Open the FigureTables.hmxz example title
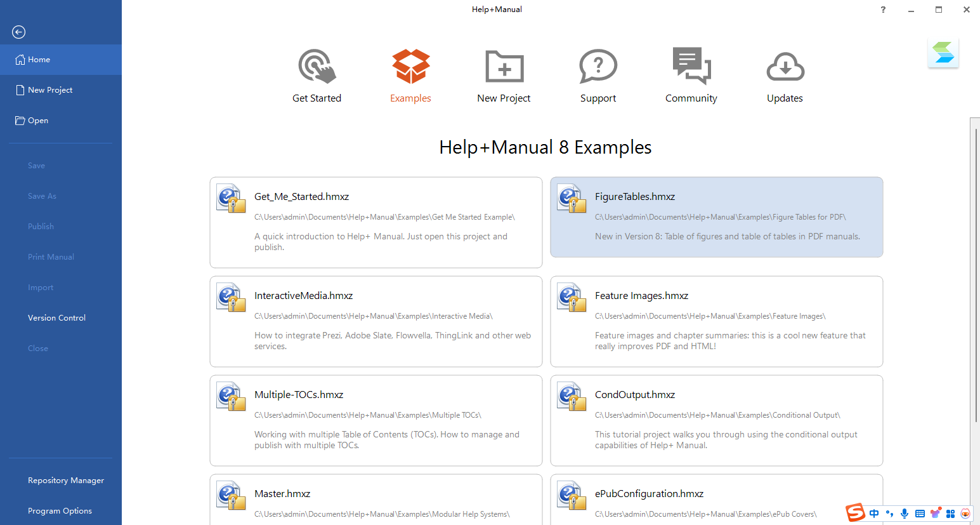This screenshot has width=980, height=525. coord(635,197)
